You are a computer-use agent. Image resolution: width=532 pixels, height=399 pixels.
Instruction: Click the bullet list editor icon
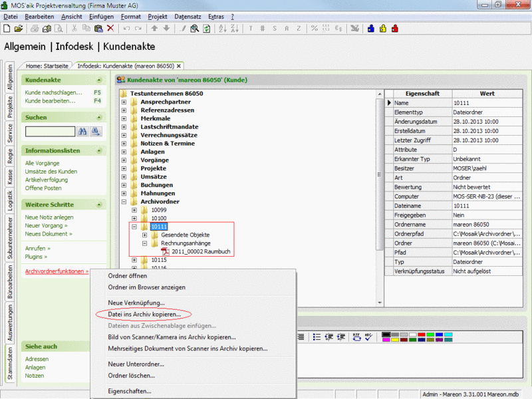317,336
